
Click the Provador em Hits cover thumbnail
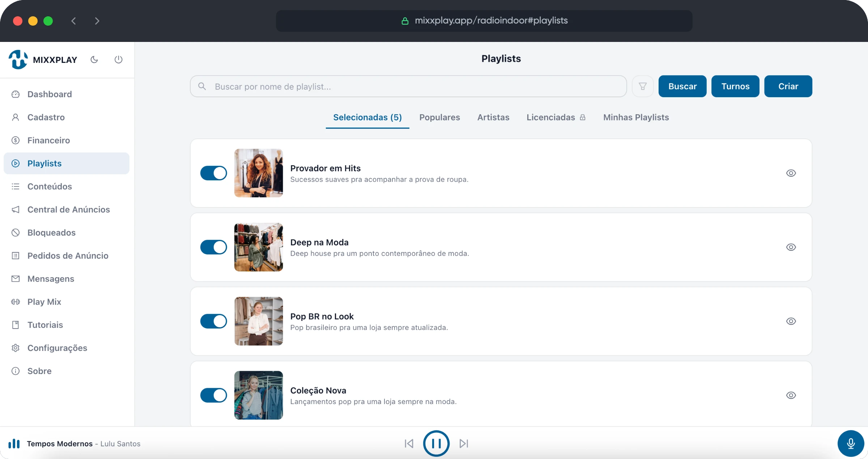pos(259,173)
